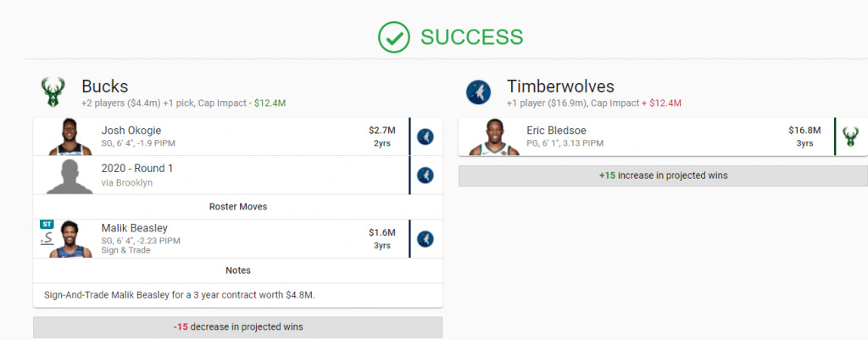Select the Eric Bledsoe name link
The height and width of the screenshot is (340, 868).
pos(556,131)
